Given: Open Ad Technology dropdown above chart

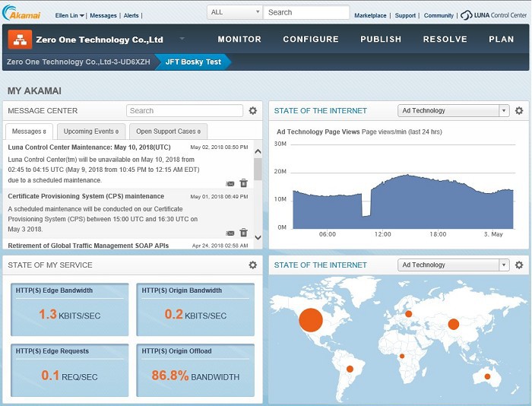Looking at the screenshot, I should (453, 111).
